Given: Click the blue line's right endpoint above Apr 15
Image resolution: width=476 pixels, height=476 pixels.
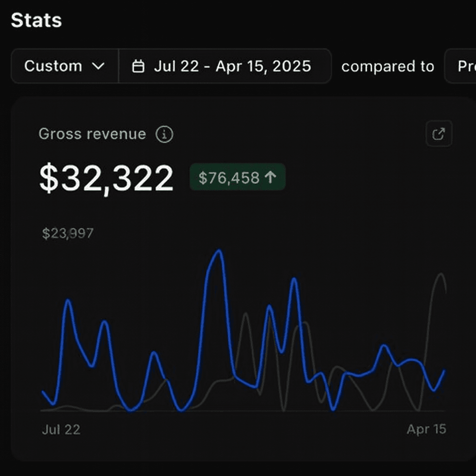Looking at the screenshot, I should tap(444, 371).
